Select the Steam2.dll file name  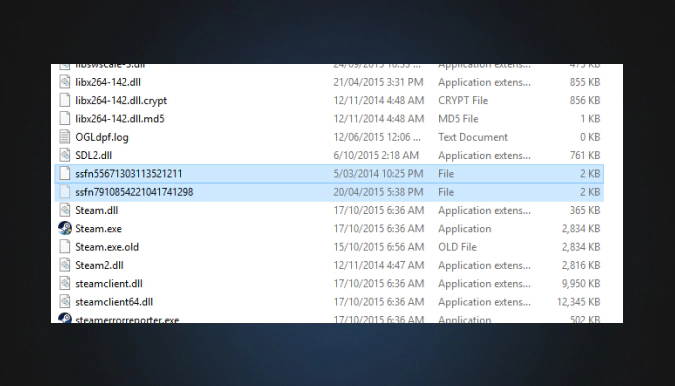pyautogui.click(x=99, y=265)
